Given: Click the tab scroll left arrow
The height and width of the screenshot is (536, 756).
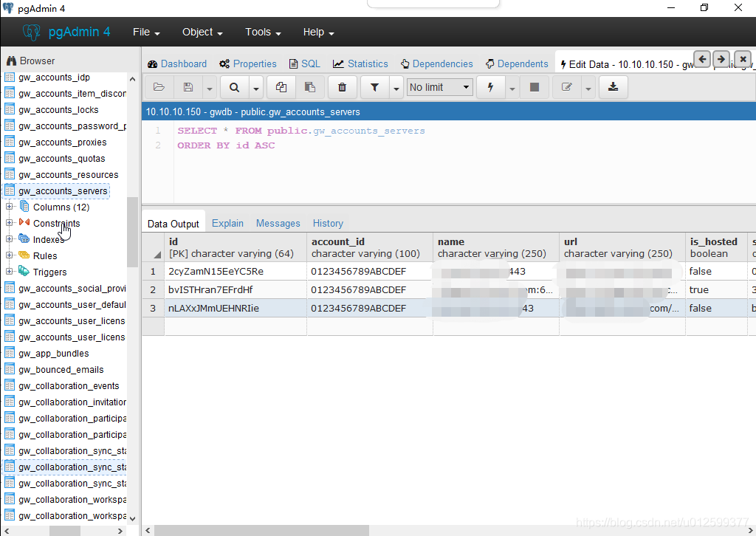Looking at the screenshot, I should point(703,59).
